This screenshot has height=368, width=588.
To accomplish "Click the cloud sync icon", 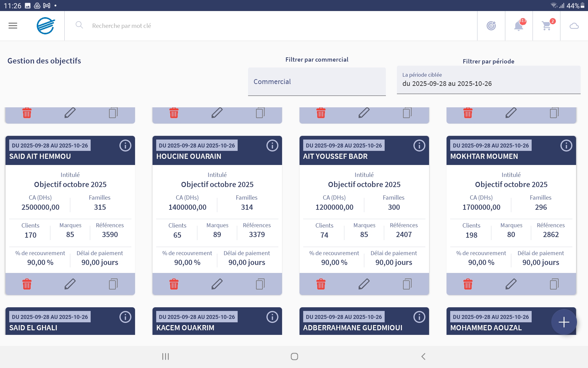I will (574, 26).
